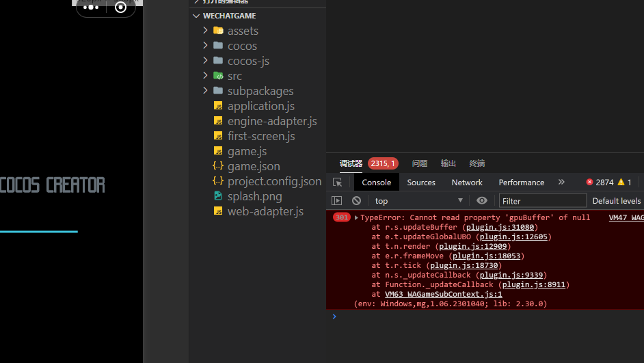The height and width of the screenshot is (363, 644).
Task: Expand the subpackages folder chevron
Action: tap(205, 91)
